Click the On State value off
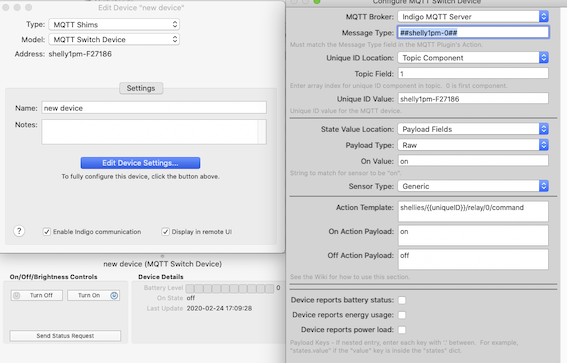The image size is (567, 363). coord(191,298)
